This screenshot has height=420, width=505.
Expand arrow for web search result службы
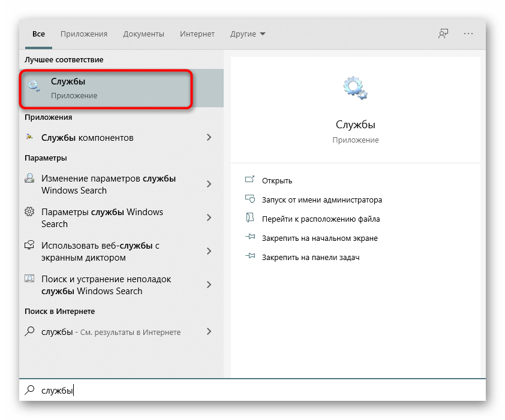(209, 331)
